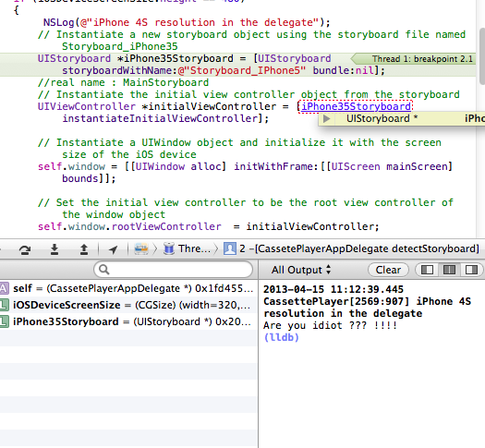Click the source editor vertical scrollbar
Viewport: 485px width, 448px height.
[x=481, y=55]
